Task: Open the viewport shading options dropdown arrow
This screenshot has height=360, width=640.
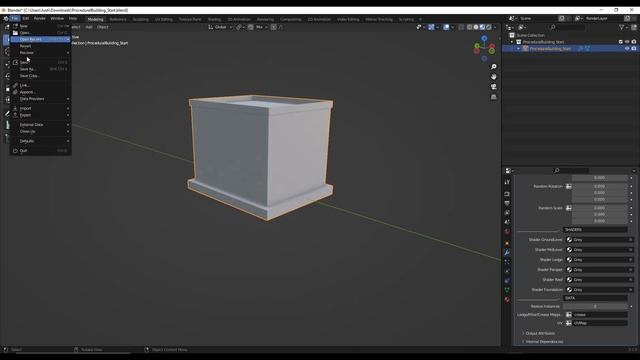Action: [495, 27]
